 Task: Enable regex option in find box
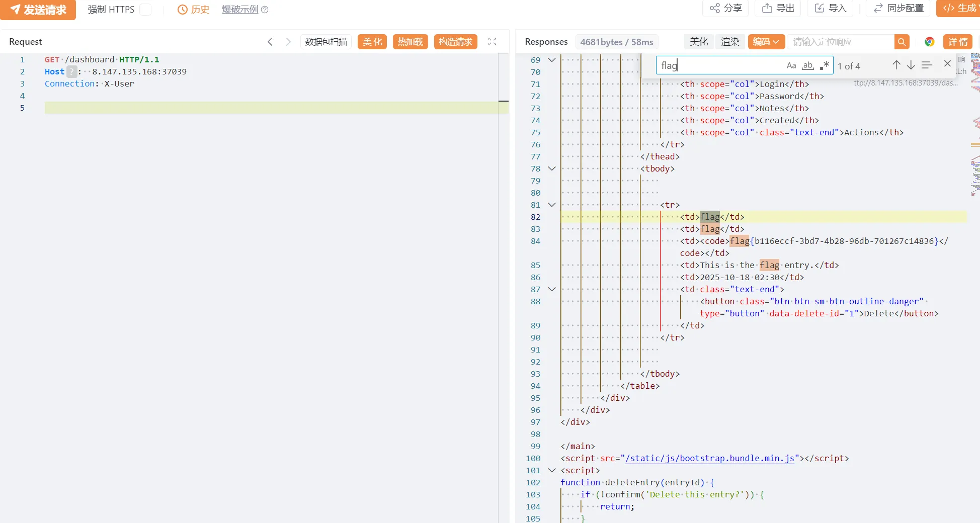[824, 65]
